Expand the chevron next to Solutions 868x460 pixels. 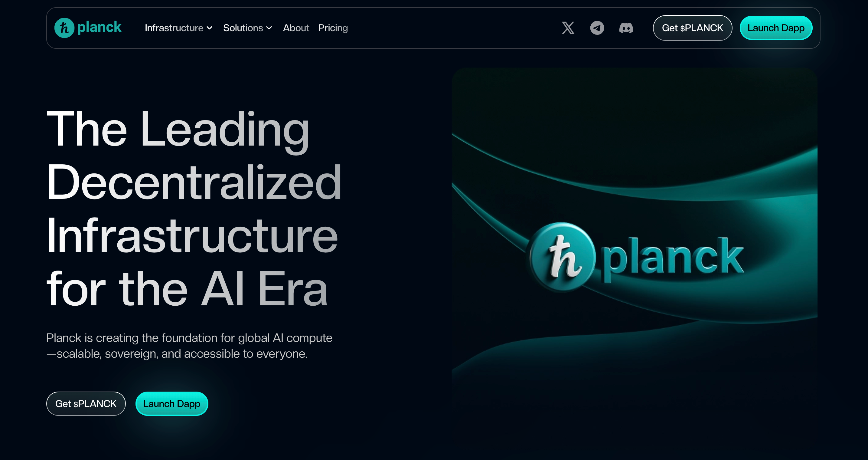269,28
